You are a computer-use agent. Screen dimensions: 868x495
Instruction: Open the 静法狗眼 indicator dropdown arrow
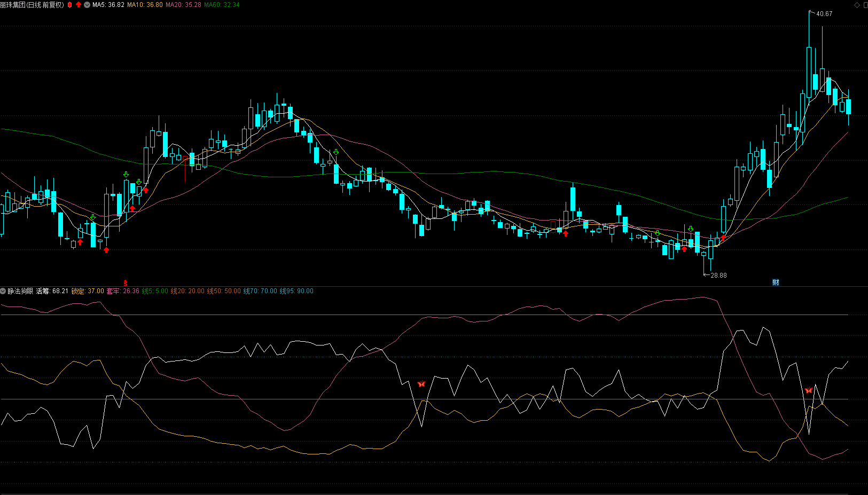coord(3,291)
